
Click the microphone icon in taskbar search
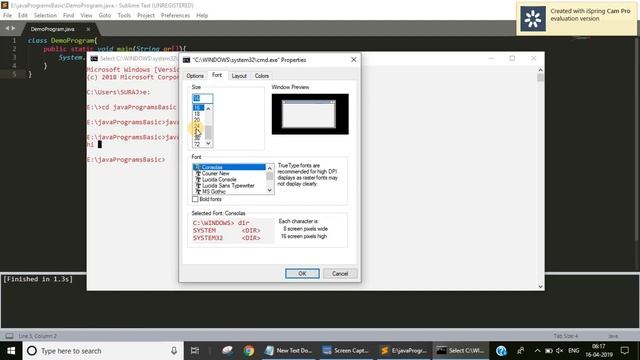pyautogui.click(x=174, y=351)
